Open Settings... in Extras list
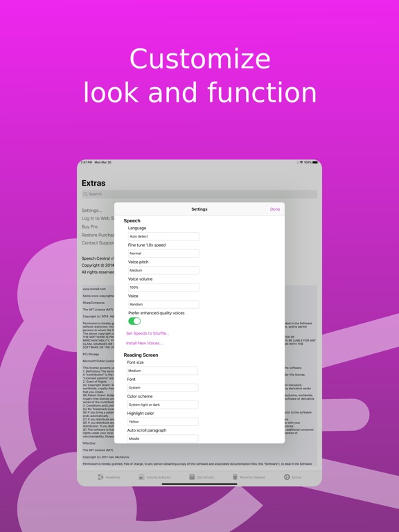 91,211
